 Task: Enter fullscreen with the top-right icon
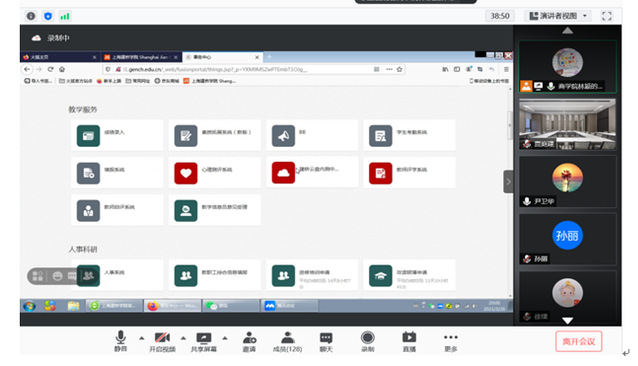pos(607,16)
